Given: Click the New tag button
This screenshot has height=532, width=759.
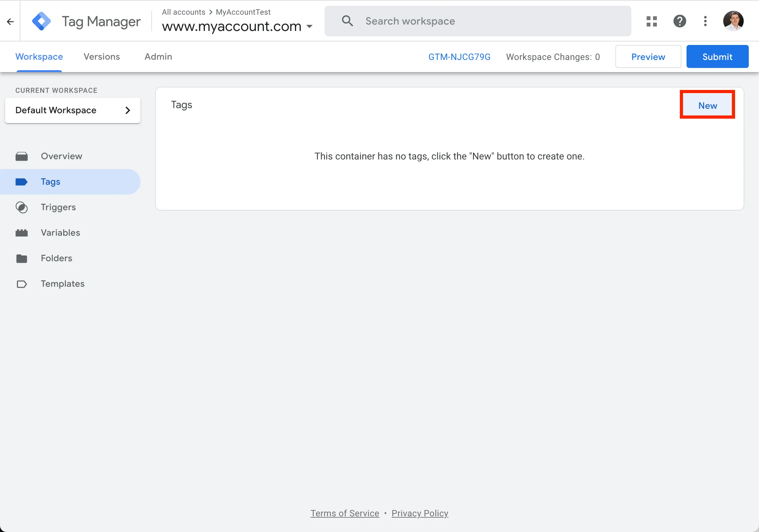Looking at the screenshot, I should pos(707,106).
